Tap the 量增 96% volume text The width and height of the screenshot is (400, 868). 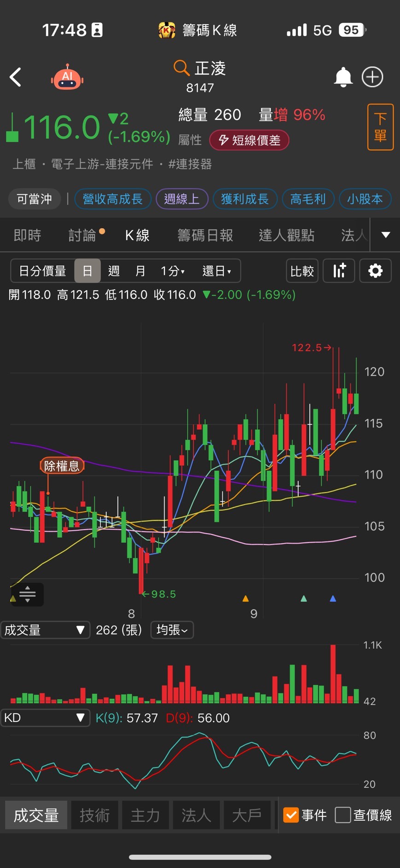point(292,115)
